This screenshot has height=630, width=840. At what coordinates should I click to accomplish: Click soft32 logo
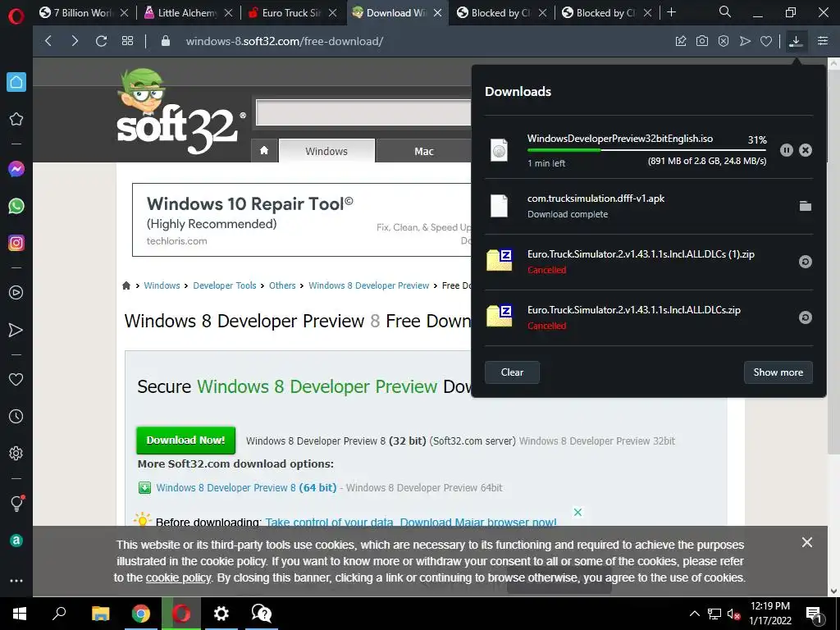(x=180, y=112)
